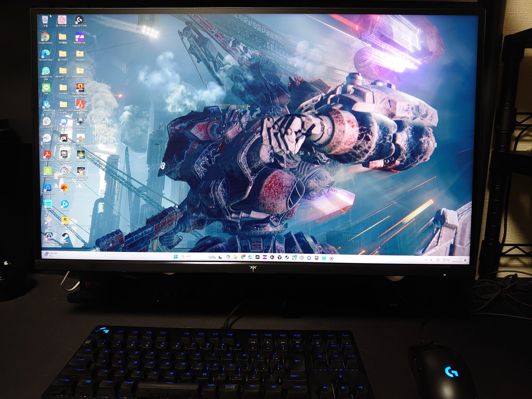Open the ブログ関連 folder
532x399 pixels.
(x=62, y=38)
